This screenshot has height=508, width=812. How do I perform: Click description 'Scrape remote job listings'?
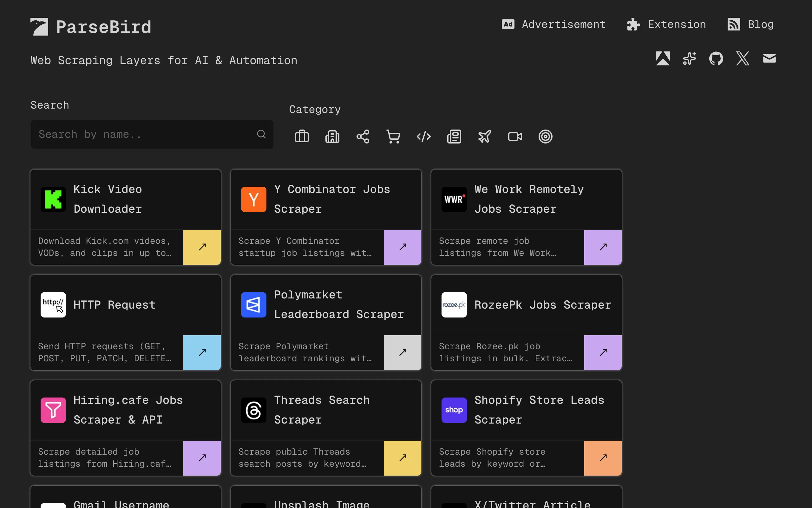point(498,247)
